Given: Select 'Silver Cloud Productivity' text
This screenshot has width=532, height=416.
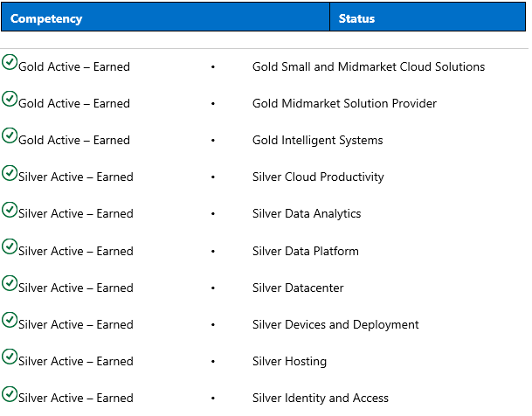Looking at the screenshot, I should tap(318, 177).
